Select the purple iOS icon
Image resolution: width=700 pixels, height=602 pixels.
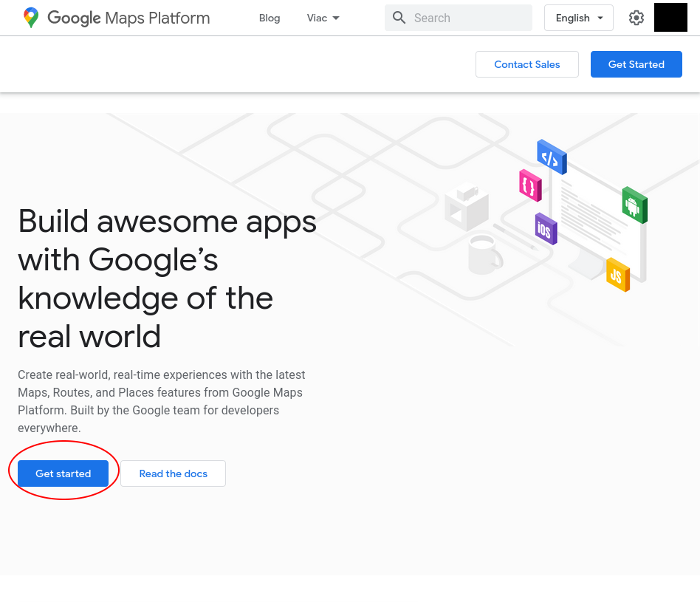tap(545, 229)
